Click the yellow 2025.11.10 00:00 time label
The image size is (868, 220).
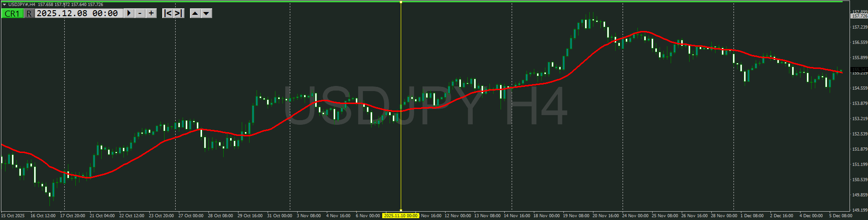pos(400,216)
